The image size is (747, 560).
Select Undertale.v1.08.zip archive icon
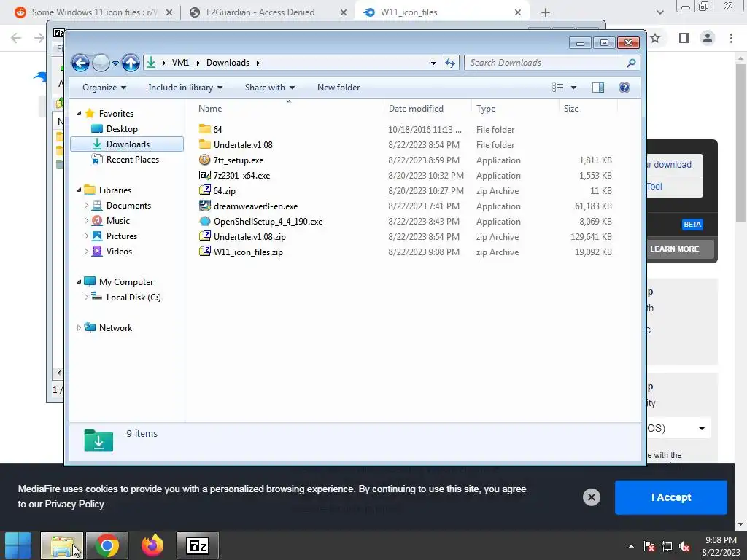[205, 237]
